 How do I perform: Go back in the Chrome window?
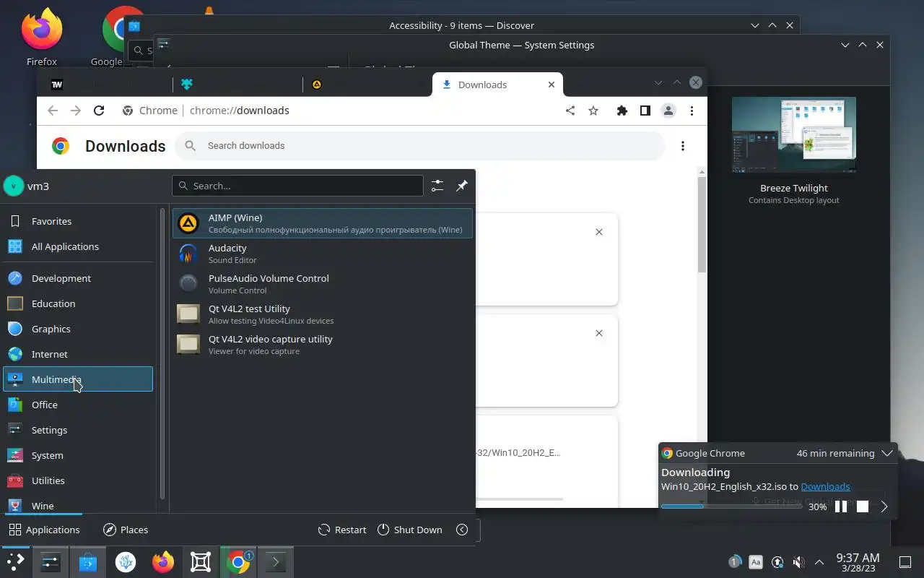click(52, 111)
